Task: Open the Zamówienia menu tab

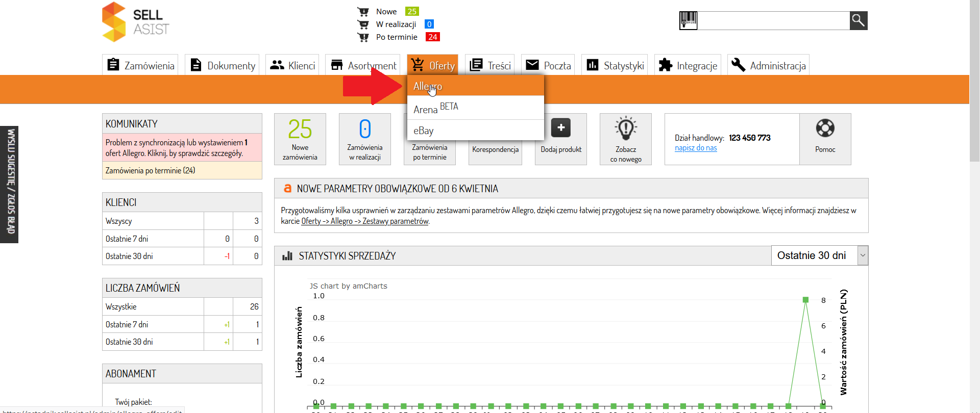Action: [140, 65]
